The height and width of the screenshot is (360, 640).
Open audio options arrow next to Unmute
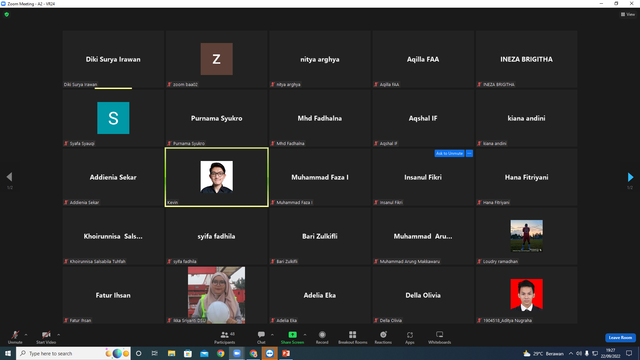(26, 335)
